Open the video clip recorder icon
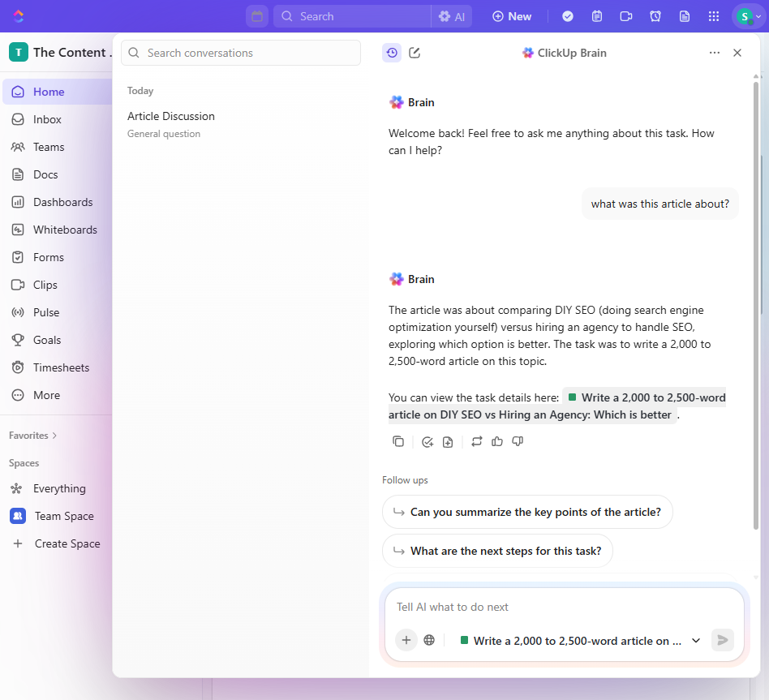769x700 pixels. pos(626,16)
